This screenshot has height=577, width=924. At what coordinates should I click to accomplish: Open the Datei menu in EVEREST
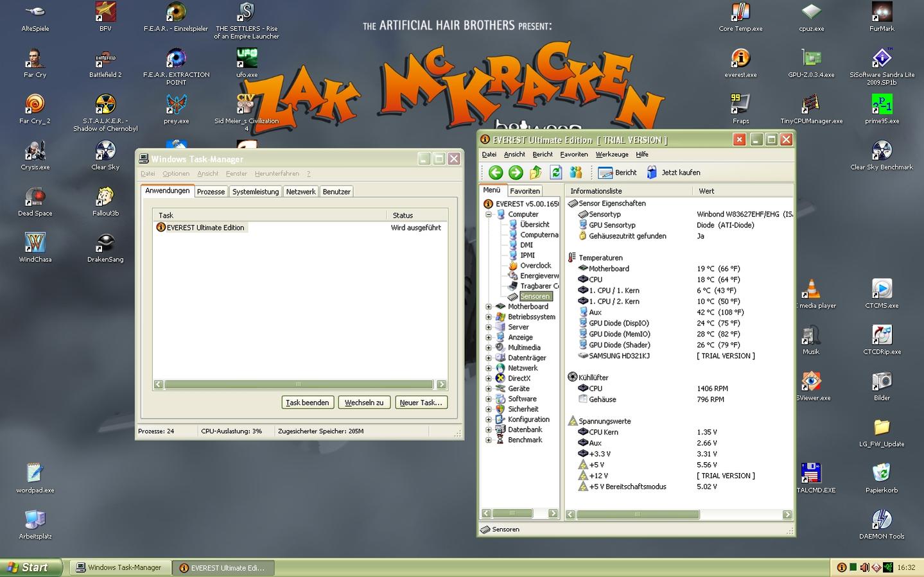(x=489, y=154)
